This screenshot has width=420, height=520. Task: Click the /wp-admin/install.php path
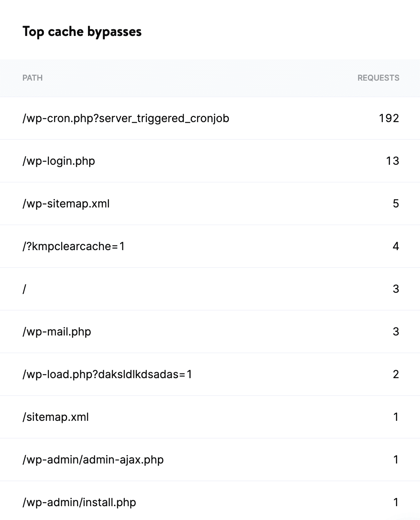click(79, 502)
